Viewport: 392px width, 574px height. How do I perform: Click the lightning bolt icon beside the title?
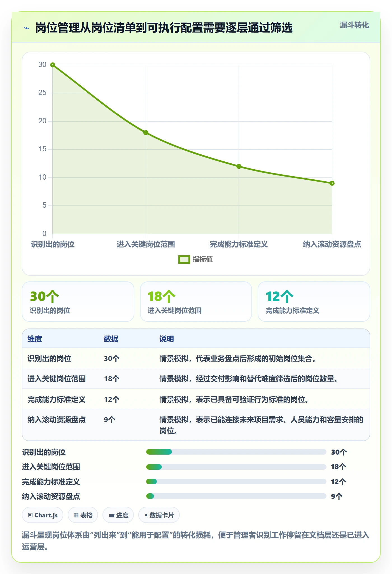point(27,28)
